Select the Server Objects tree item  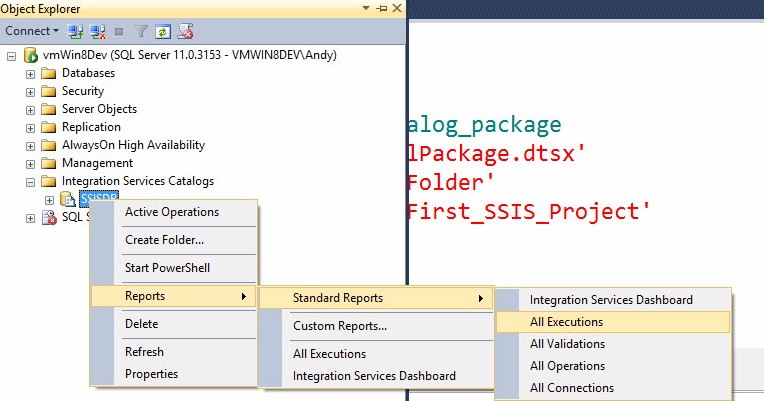(99, 109)
